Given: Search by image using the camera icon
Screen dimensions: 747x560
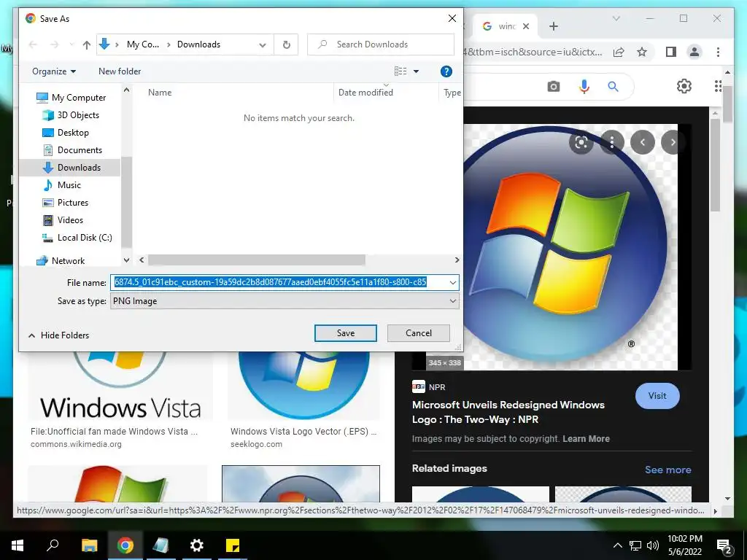Looking at the screenshot, I should coord(553,87).
